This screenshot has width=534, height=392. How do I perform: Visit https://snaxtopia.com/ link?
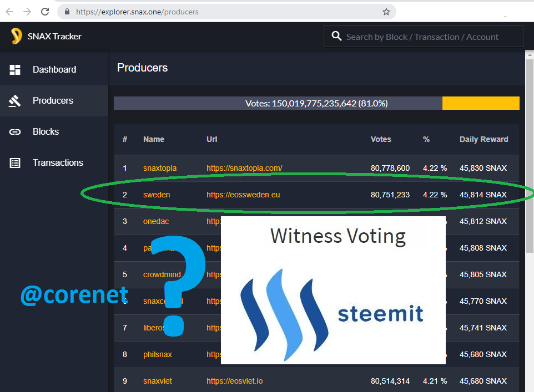244,168
